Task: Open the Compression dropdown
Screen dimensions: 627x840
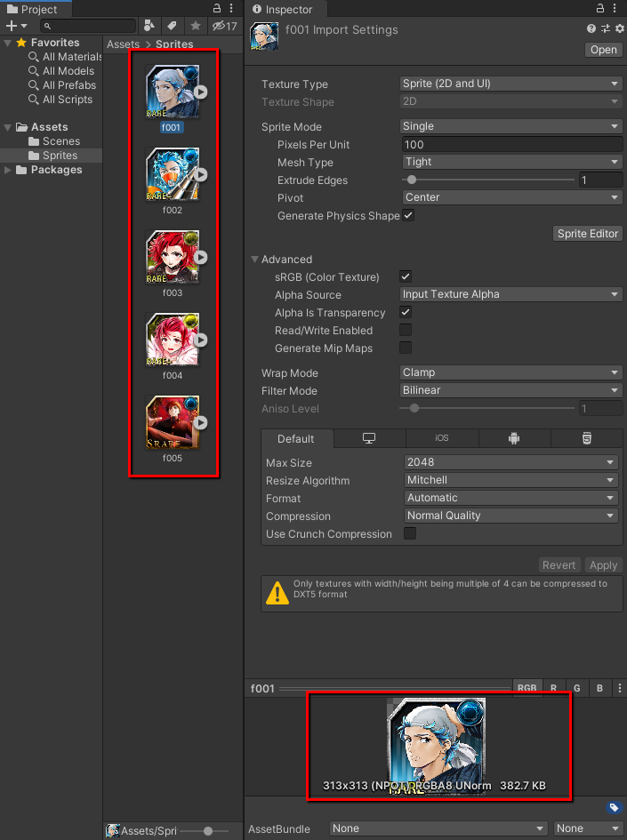Action: [x=511, y=516]
